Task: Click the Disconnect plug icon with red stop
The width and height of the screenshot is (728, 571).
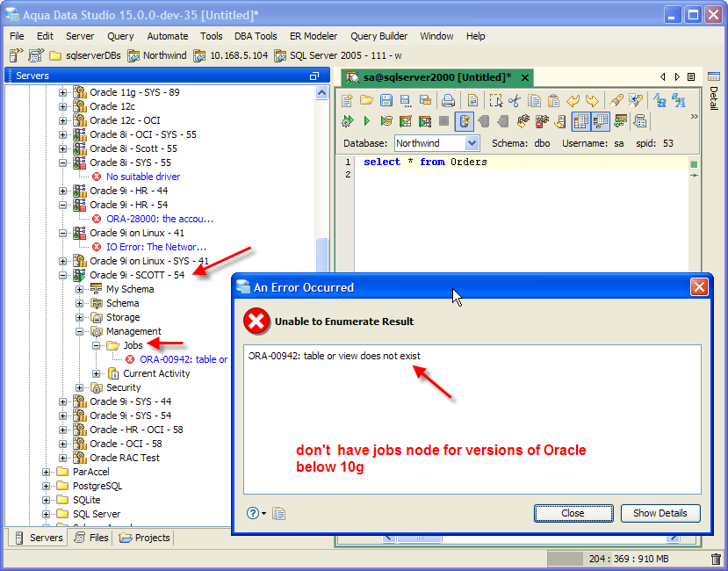Action: (542, 122)
